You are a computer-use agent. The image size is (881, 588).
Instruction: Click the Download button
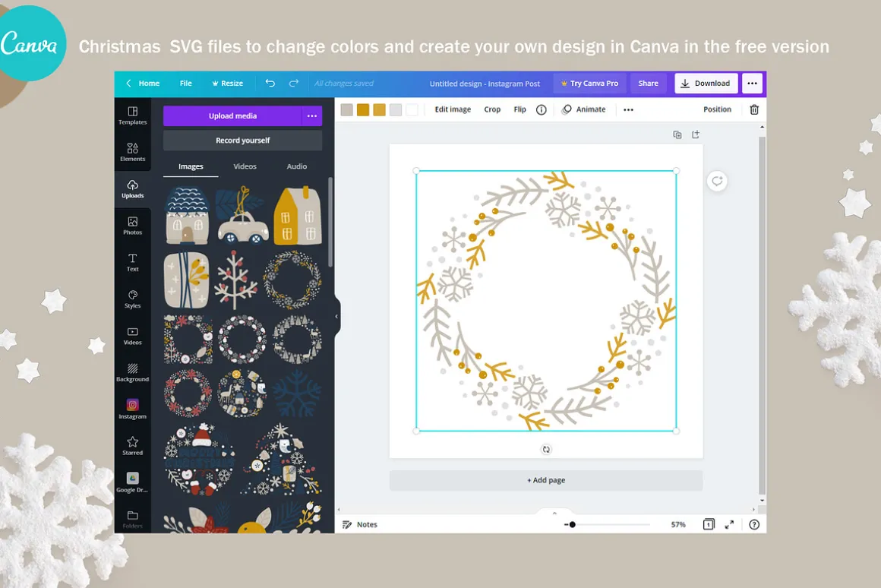pos(706,84)
